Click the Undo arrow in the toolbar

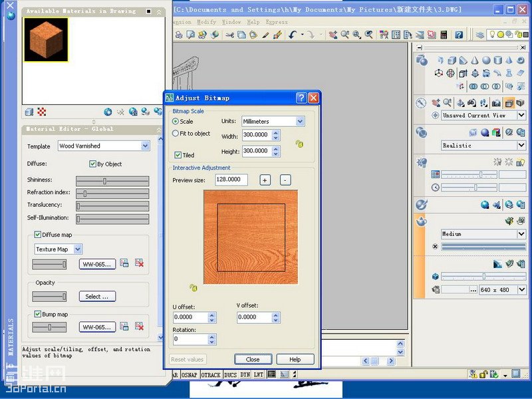(293, 35)
